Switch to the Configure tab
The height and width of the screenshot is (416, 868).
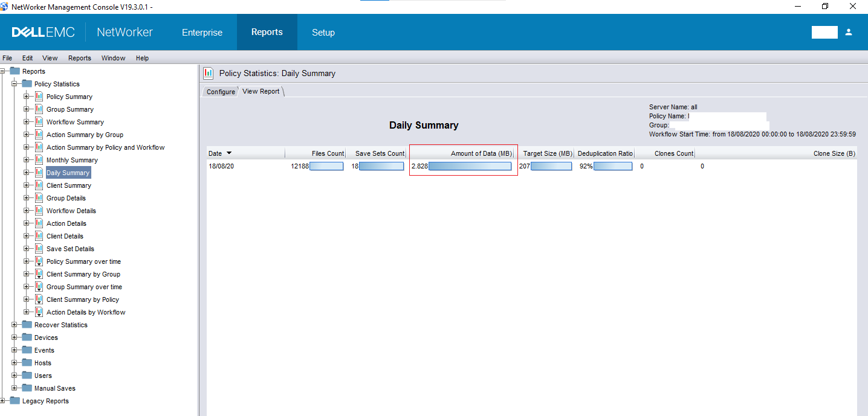[x=221, y=91]
